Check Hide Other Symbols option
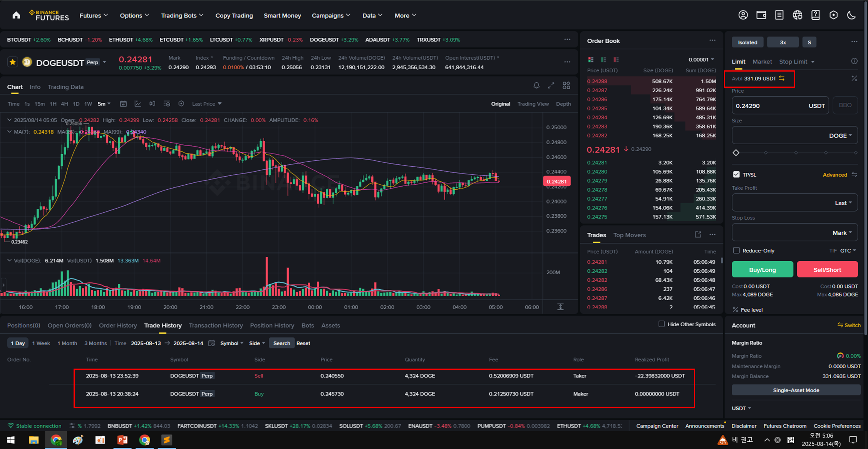 pos(662,324)
